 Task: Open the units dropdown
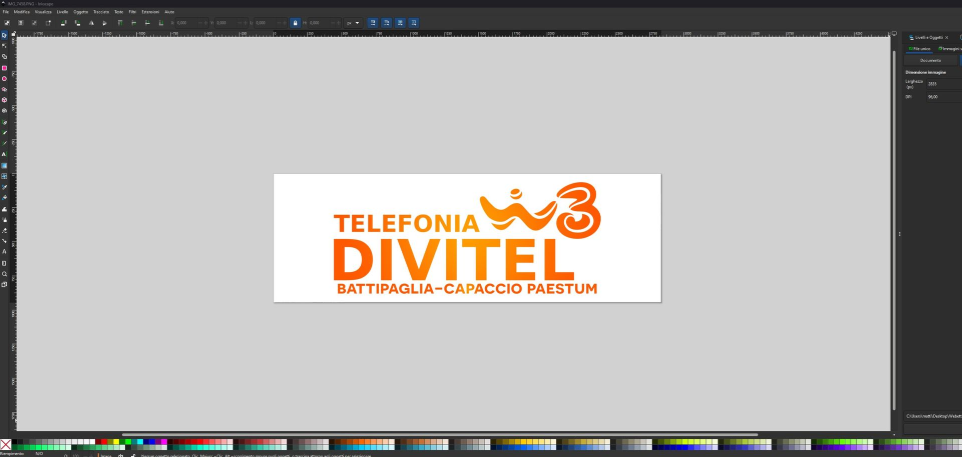click(353, 23)
